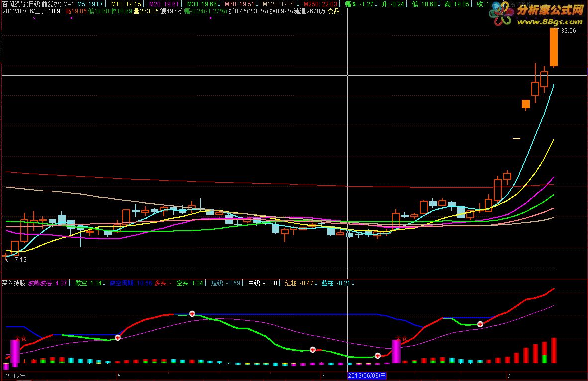
Task: Click the 蓝柱: -0.21 indicator value
Action: 336,283
